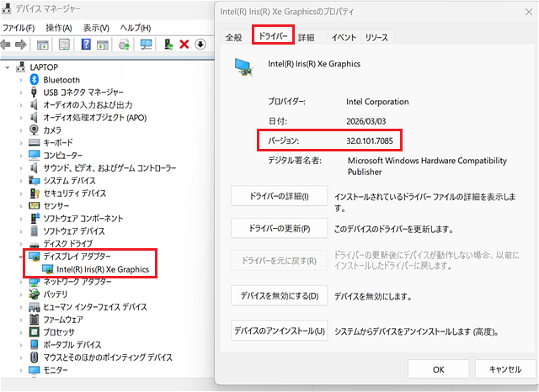Expand the ネットワーク アダプター category chevron
Screen dimensions: 539x392
coord(21,282)
